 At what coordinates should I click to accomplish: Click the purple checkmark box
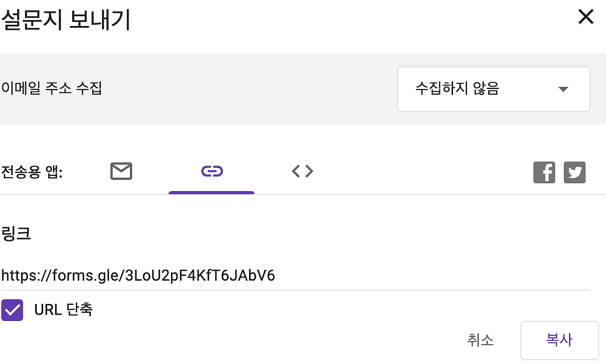(12, 310)
